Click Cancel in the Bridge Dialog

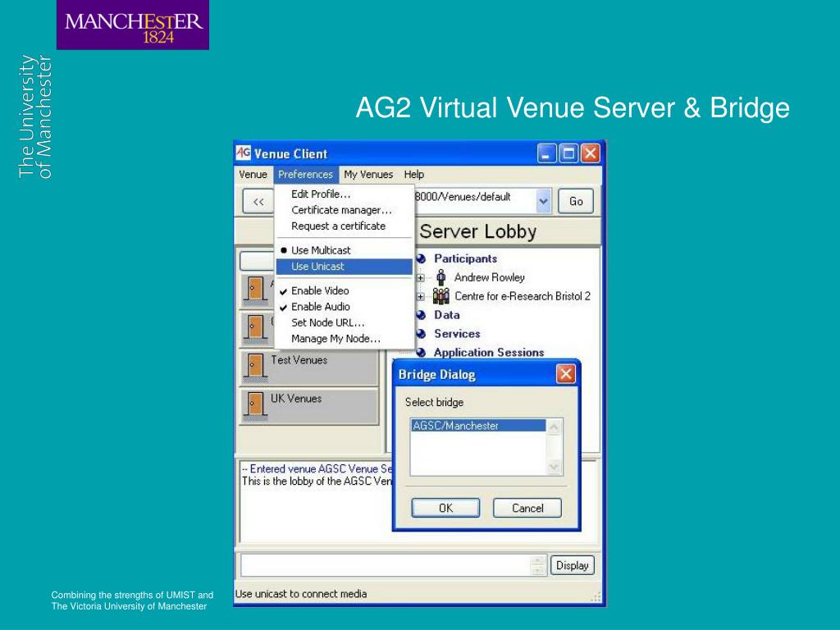click(527, 508)
